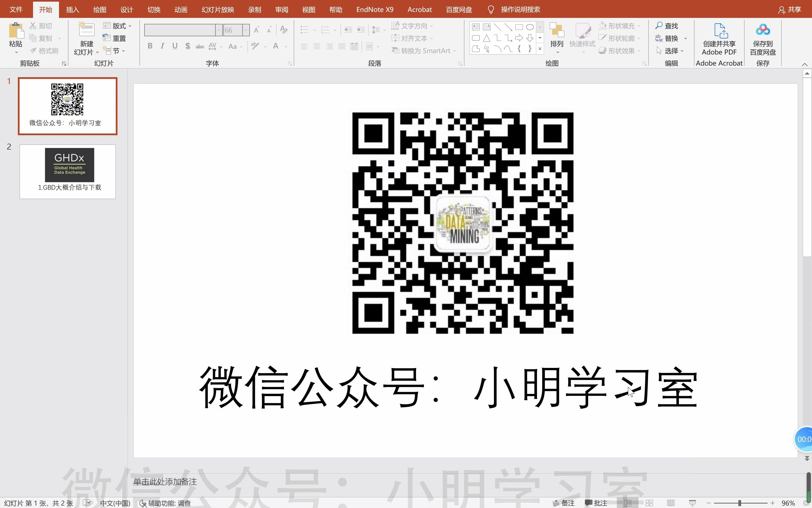Toggle Underline formatting
This screenshot has width=812, height=508.
click(175, 46)
